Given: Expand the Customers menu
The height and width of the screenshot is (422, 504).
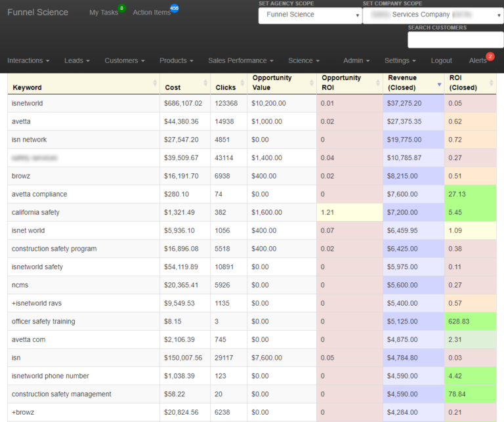Looking at the screenshot, I should tap(125, 60).
